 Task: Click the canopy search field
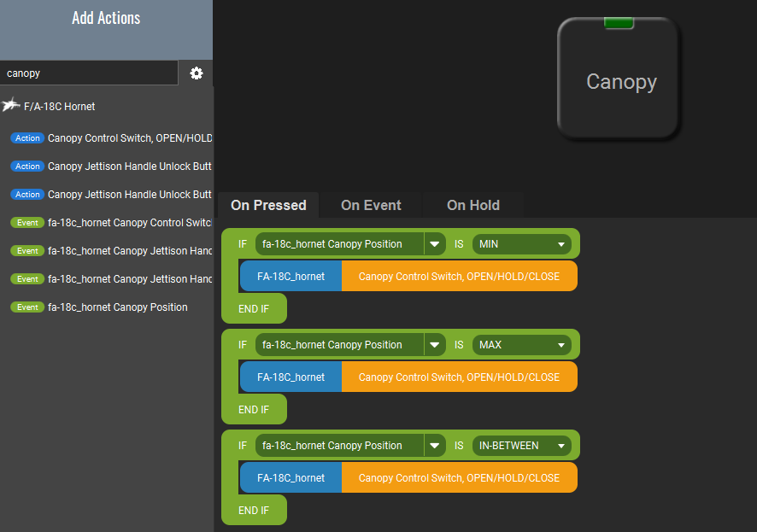pos(89,73)
